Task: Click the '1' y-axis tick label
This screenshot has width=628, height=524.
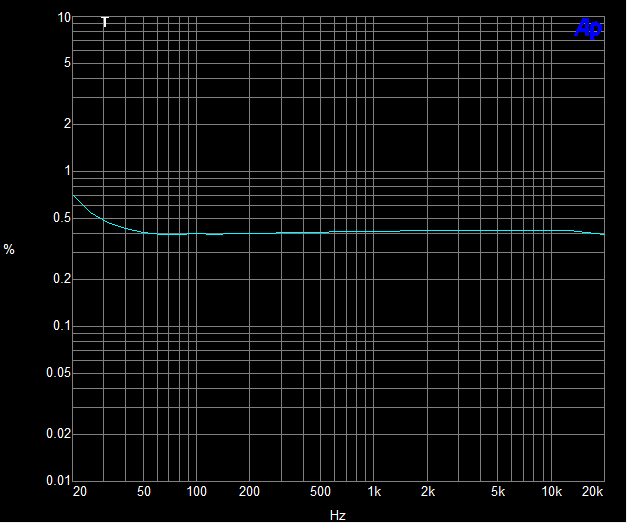Action: [68, 171]
